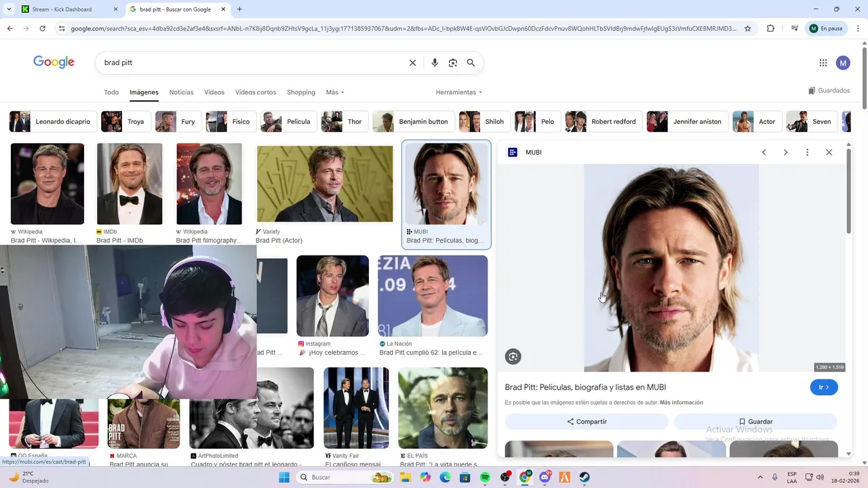This screenshot has height=488, width=868.
Task: Bookmark this page with the star icon
Action: point(748,28)
